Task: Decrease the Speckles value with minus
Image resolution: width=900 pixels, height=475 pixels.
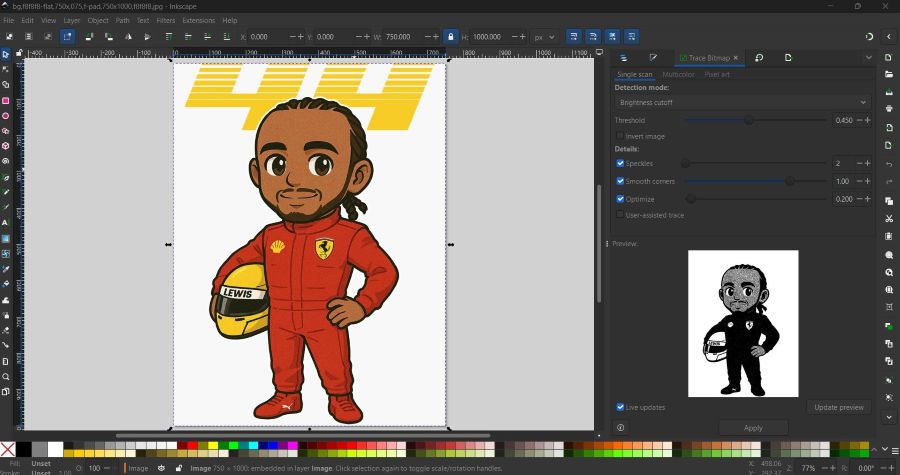Action: coord(859,163)
